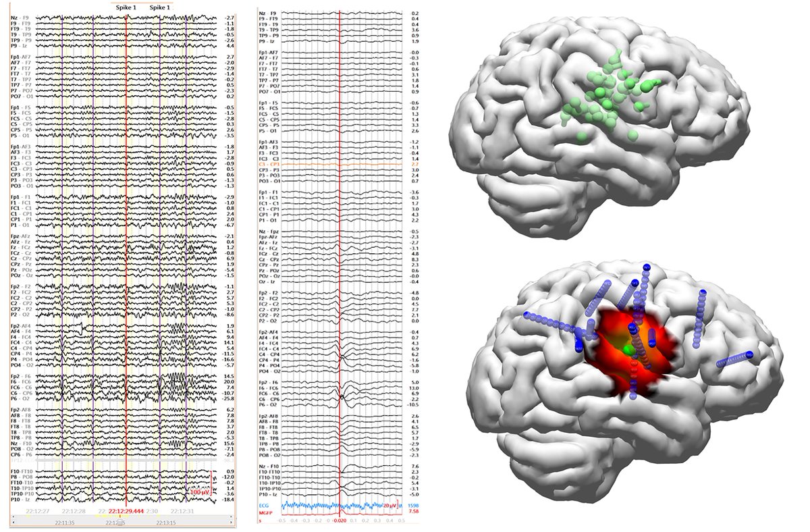Click the 22:11:35 overview time label
The height and width of the screenshot is (532, 810).
[x=64, y=523]
